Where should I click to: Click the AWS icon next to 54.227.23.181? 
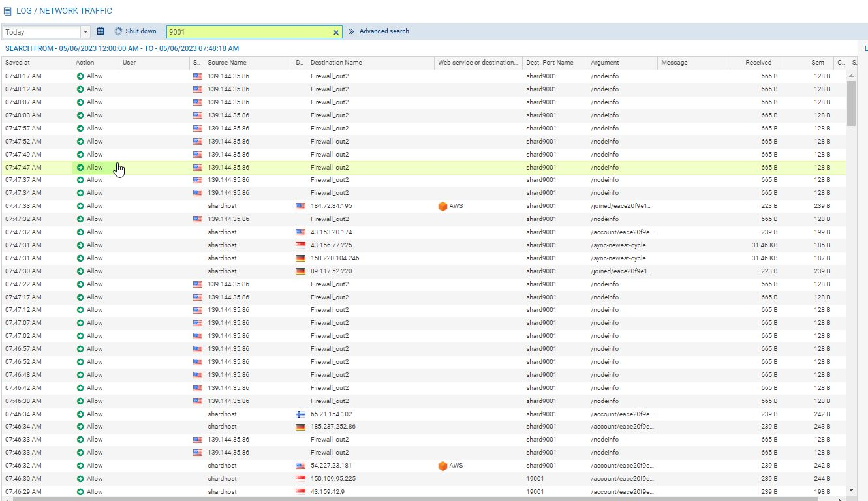[x=442, y=465]
